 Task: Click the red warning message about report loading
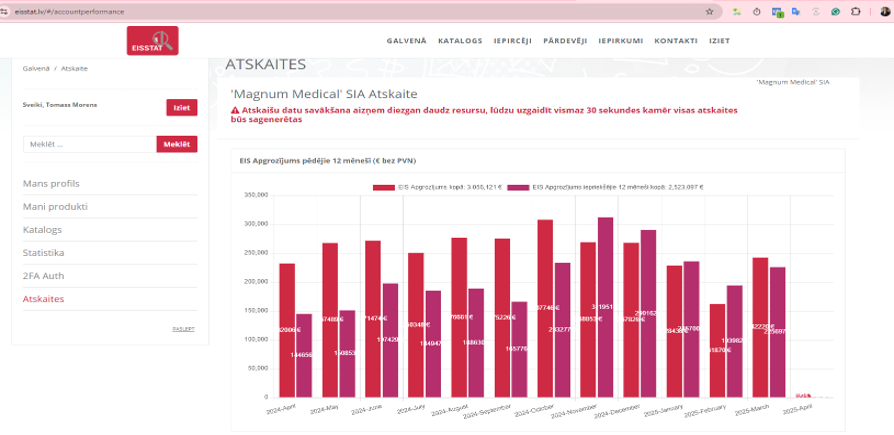484,115
